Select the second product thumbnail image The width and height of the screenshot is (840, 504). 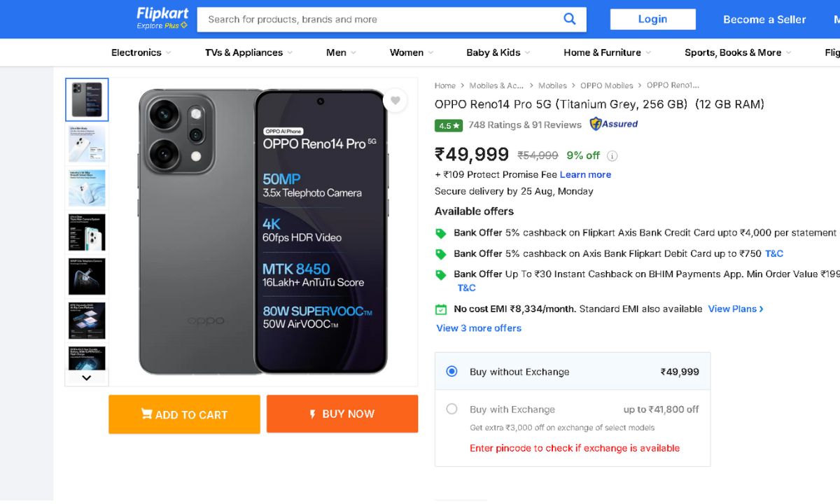tap(87, 143)
